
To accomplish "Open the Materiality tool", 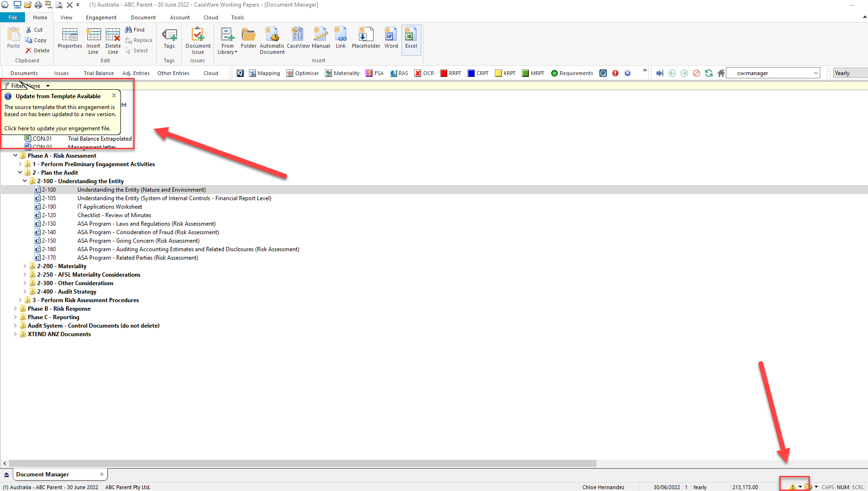I will [342, 73].
